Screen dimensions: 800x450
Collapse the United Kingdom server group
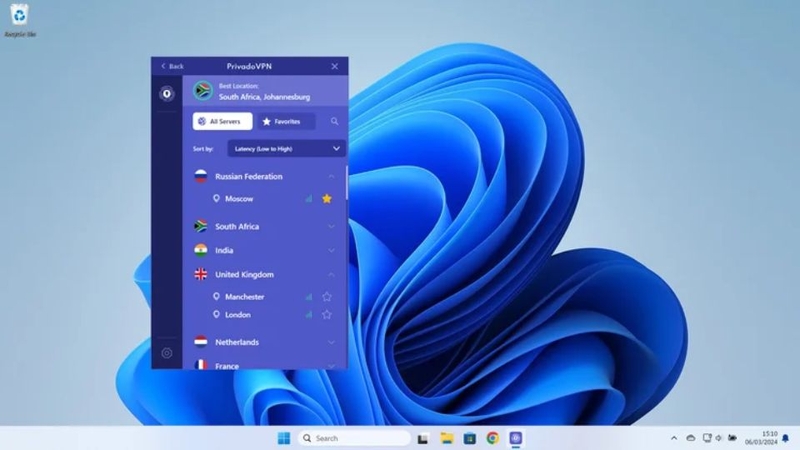[331, 274]
